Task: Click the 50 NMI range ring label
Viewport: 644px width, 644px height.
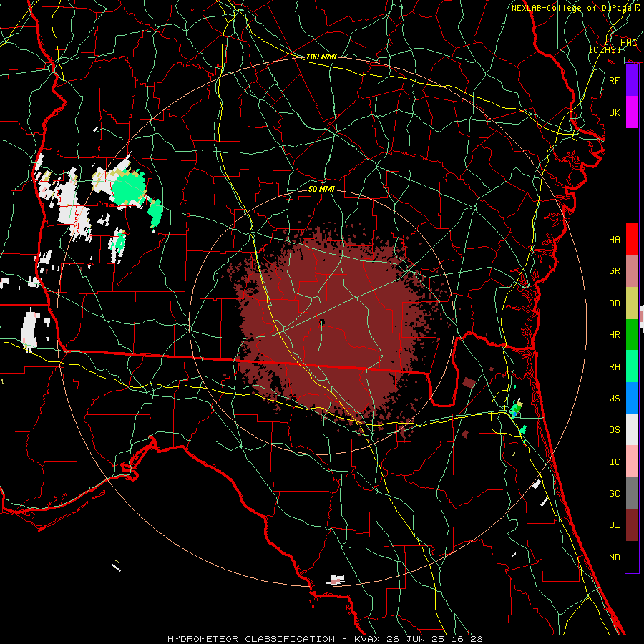Action: tap(321, 189)
